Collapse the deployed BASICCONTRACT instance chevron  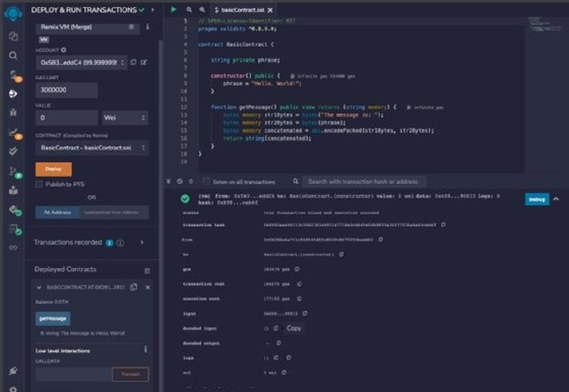(x=39, y=287)
